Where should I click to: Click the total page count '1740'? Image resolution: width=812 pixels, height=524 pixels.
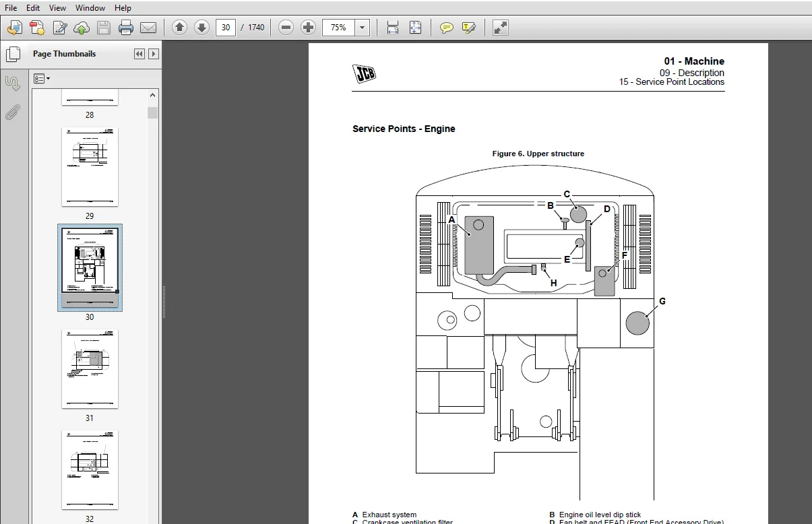point(256,28)
